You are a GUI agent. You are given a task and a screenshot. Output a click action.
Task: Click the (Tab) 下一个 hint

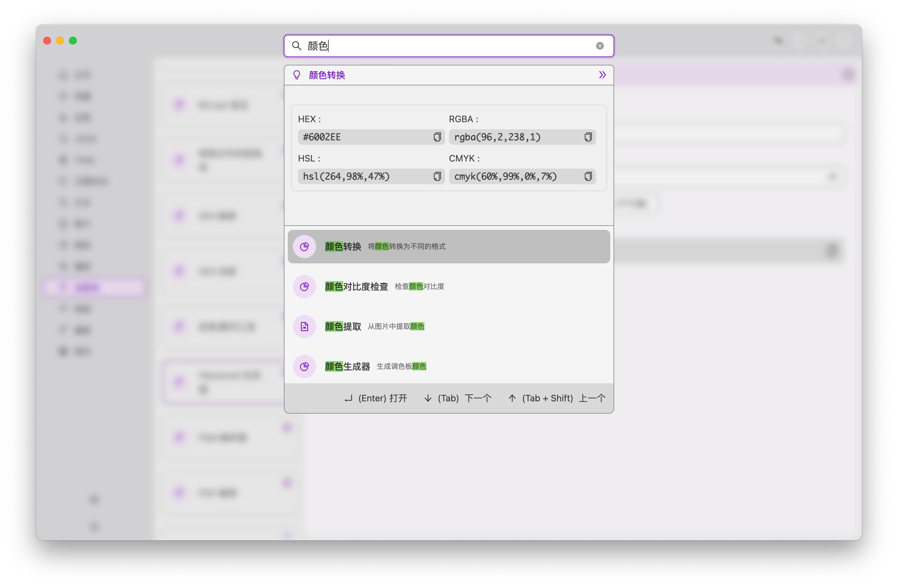click(457, 398)
